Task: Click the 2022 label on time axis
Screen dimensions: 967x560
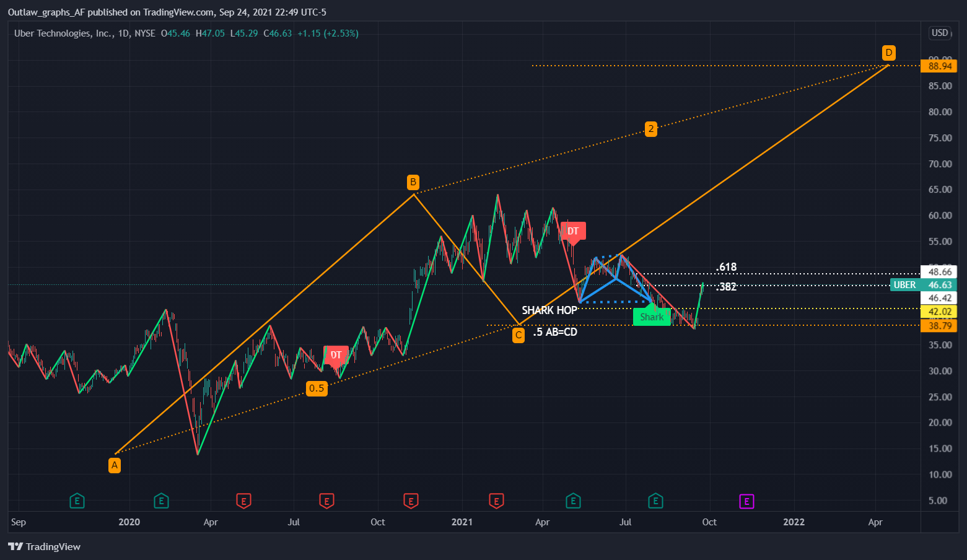Action: click(794, 522)
